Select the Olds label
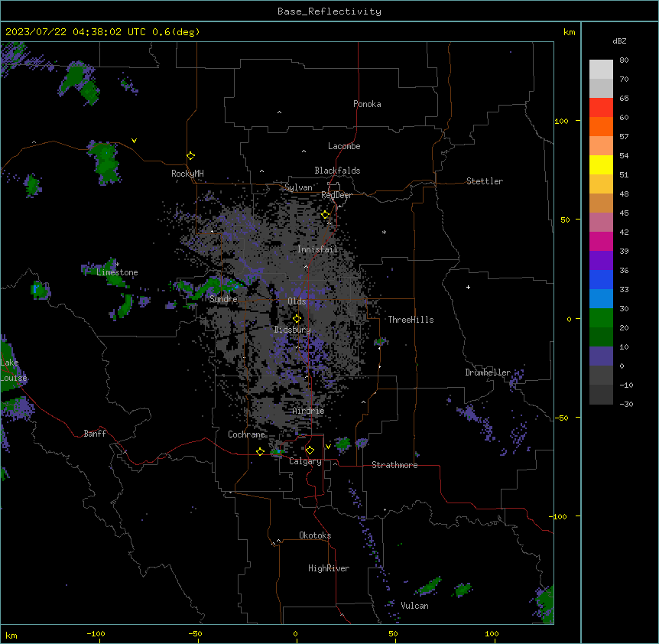Image resolution: width=659 pixels, height=644 pixels. 297,301
